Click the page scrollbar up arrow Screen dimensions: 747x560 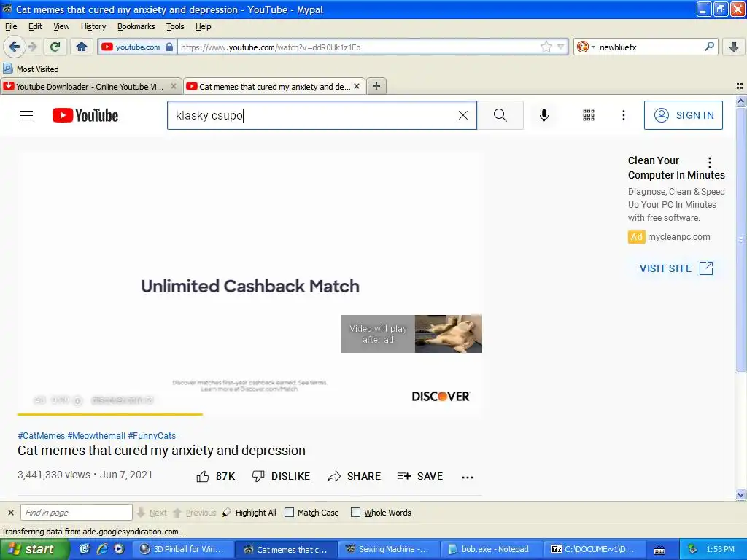tap(740, 101)
